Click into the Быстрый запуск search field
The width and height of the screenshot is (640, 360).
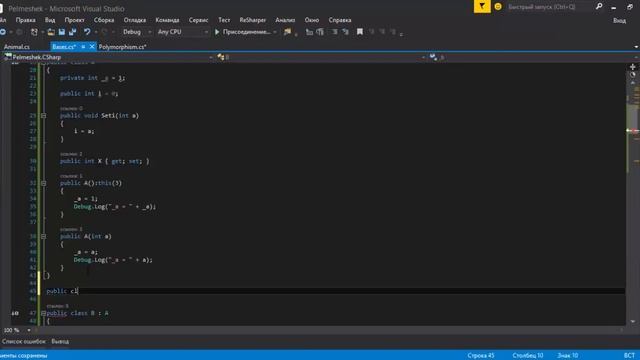click(x=549, y=7)
